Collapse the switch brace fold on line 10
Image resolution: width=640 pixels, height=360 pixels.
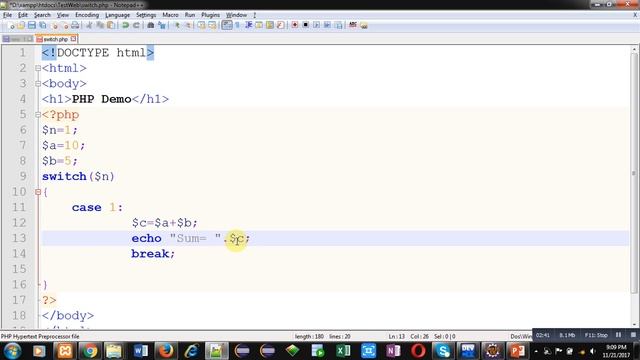coord(38,192)
